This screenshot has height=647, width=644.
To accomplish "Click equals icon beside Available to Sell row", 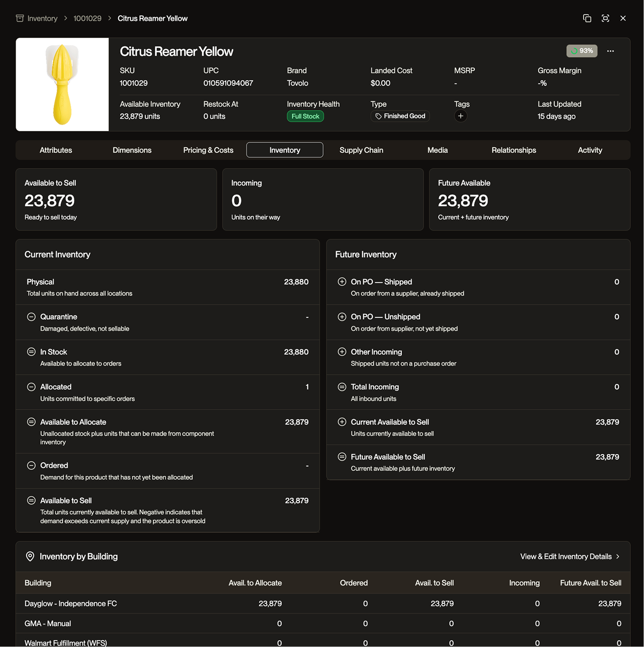I will pos(31,500).
